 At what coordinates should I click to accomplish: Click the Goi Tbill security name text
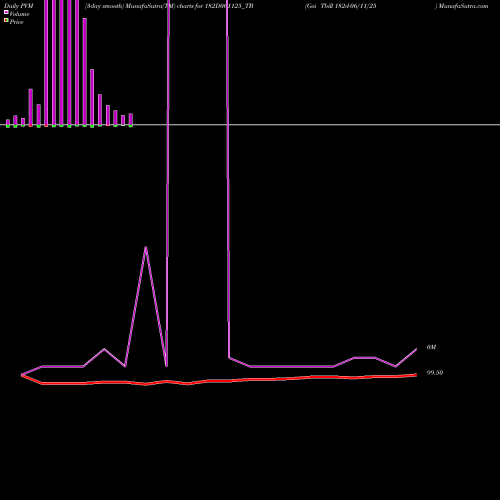341,6
